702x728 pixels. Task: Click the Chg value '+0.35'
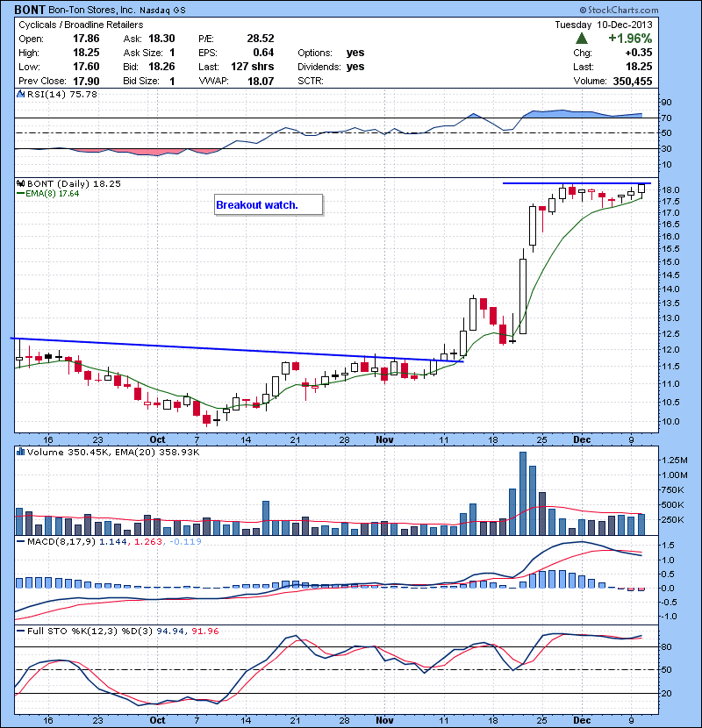coord(639,53)
